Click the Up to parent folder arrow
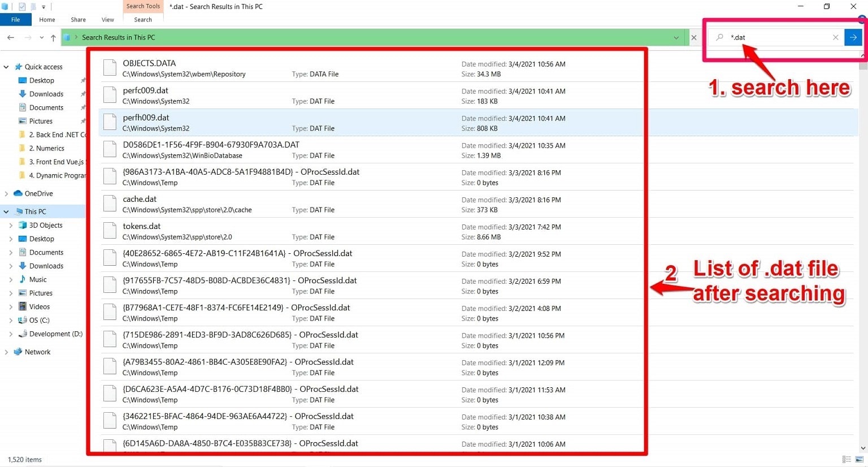 53,37
